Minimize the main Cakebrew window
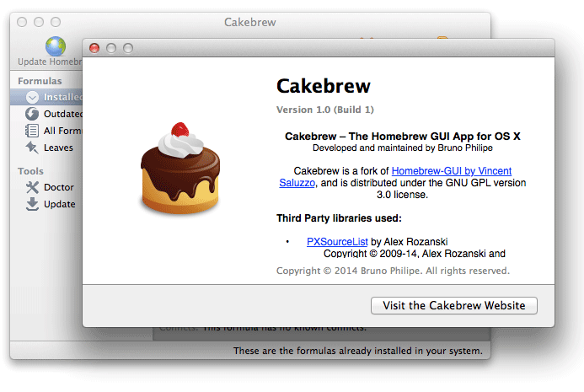 point(39,22)
